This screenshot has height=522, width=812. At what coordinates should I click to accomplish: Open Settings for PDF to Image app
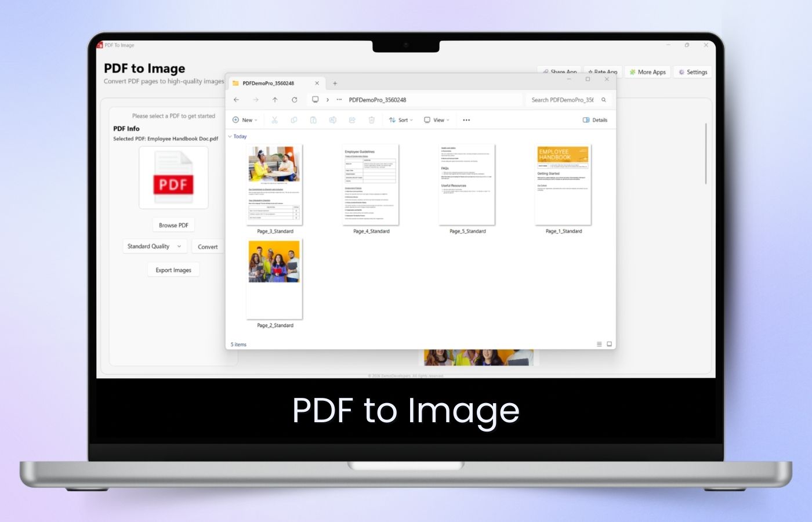[693, 72]
